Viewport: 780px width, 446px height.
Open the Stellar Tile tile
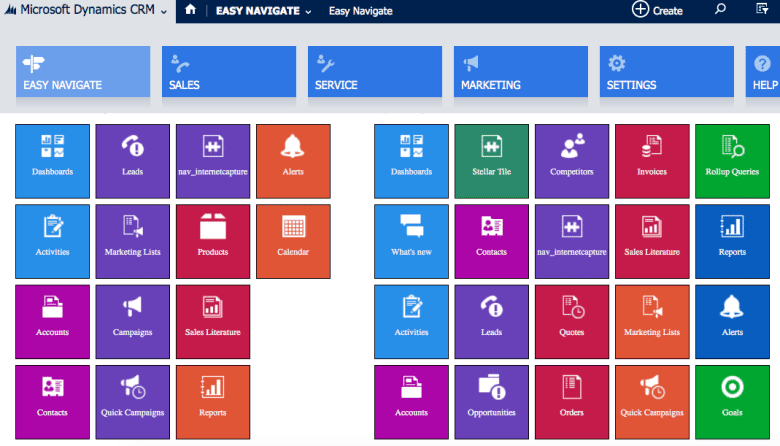click(491, 161)
